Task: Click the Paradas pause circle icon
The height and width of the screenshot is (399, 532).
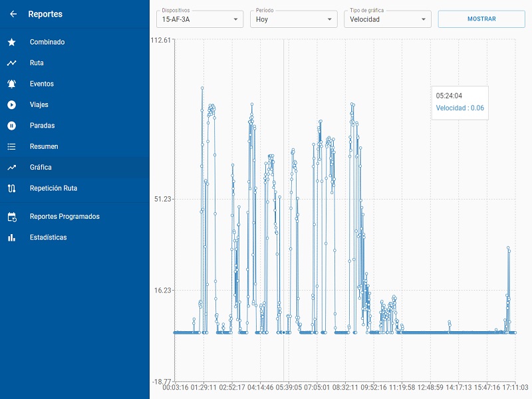Action: tap(12, 126)
